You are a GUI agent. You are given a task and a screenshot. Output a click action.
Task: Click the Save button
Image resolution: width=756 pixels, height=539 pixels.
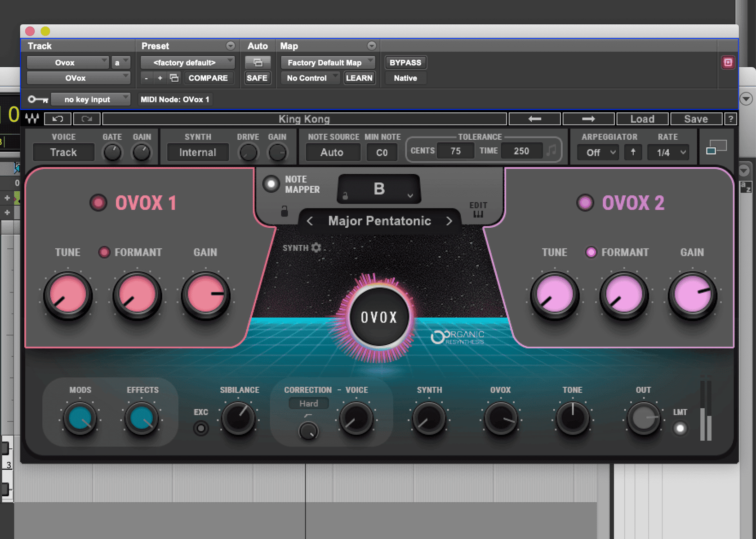696,119
